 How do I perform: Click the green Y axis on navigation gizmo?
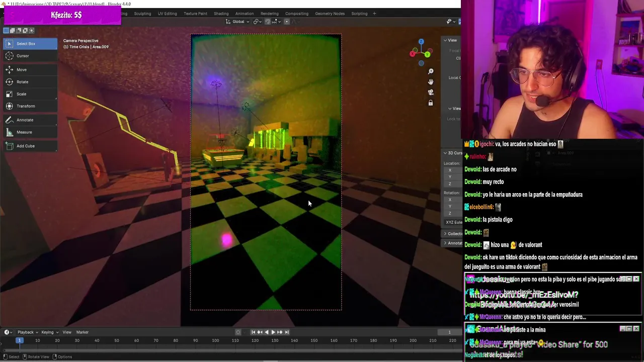tap(428, 54)
